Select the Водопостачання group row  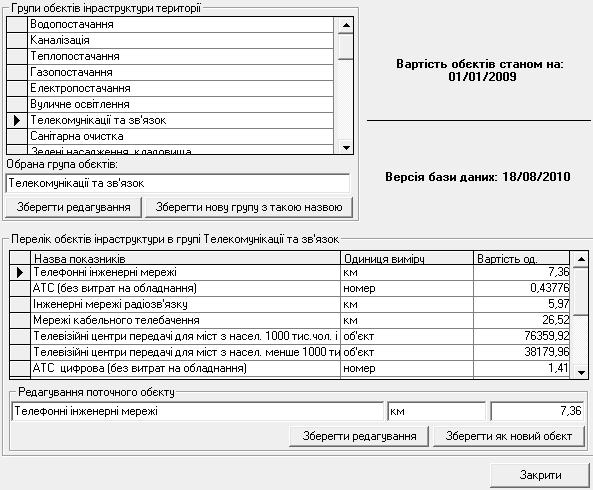pyautogui.click(x=181, y=25)
